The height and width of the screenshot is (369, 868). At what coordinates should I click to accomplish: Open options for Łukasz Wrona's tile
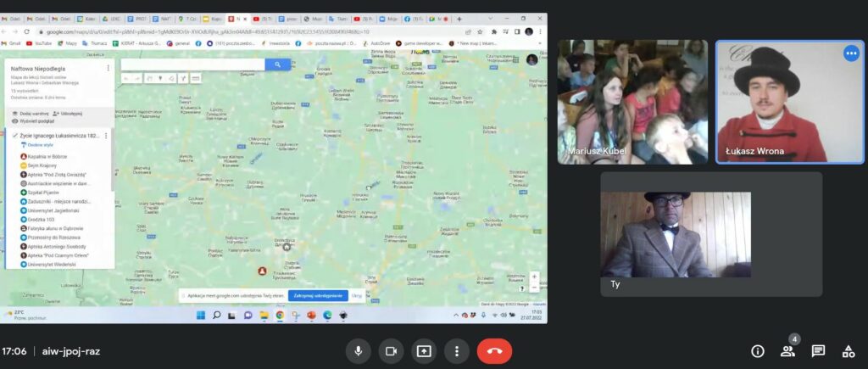point(850,53)
